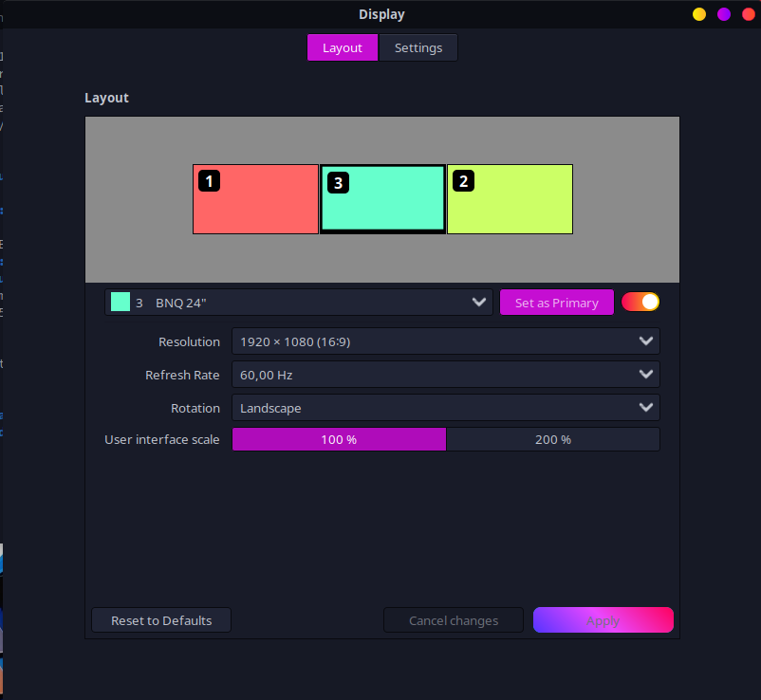This screenshot has width=761, height=700.
Task: Disable the BNQ 24" display toggle switch
Action: [640, 303]
